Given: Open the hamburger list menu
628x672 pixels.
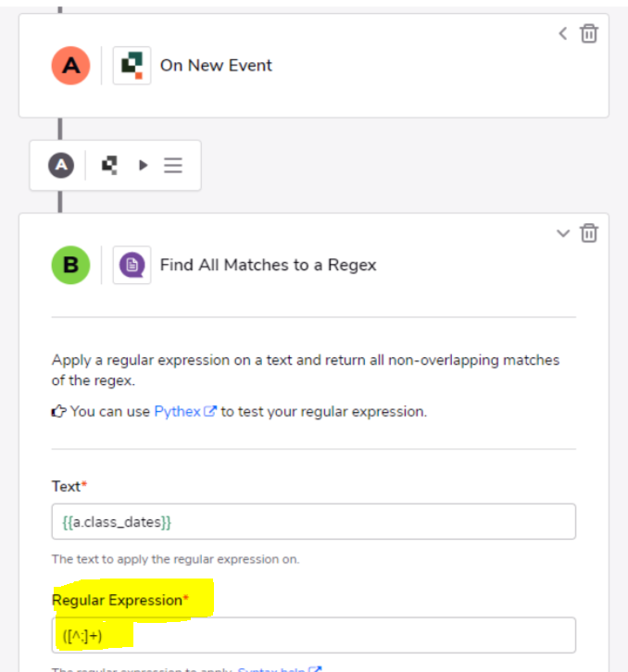Looking at the screenshot, I should (x=173, y=166).
